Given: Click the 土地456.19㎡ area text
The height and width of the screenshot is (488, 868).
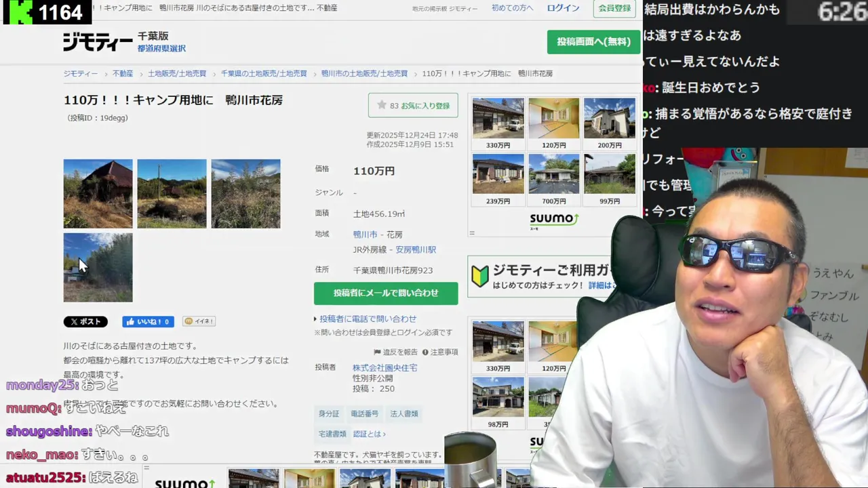Looking at the screenshot, I should pos(379,214).
